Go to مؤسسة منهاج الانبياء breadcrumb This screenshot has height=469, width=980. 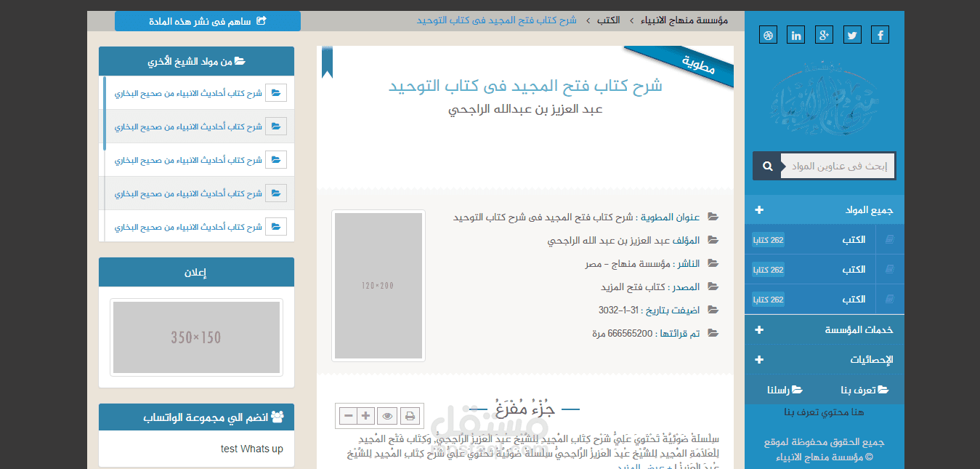[x=684, y=20]
